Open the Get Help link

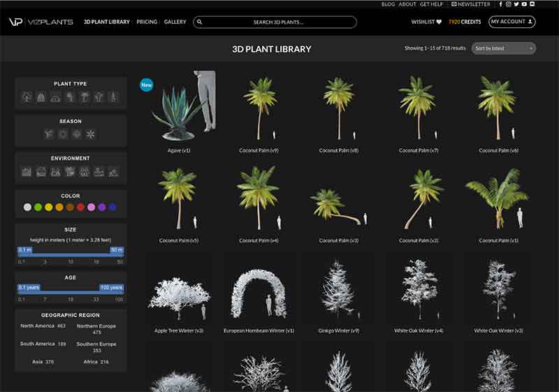[431, 4]
